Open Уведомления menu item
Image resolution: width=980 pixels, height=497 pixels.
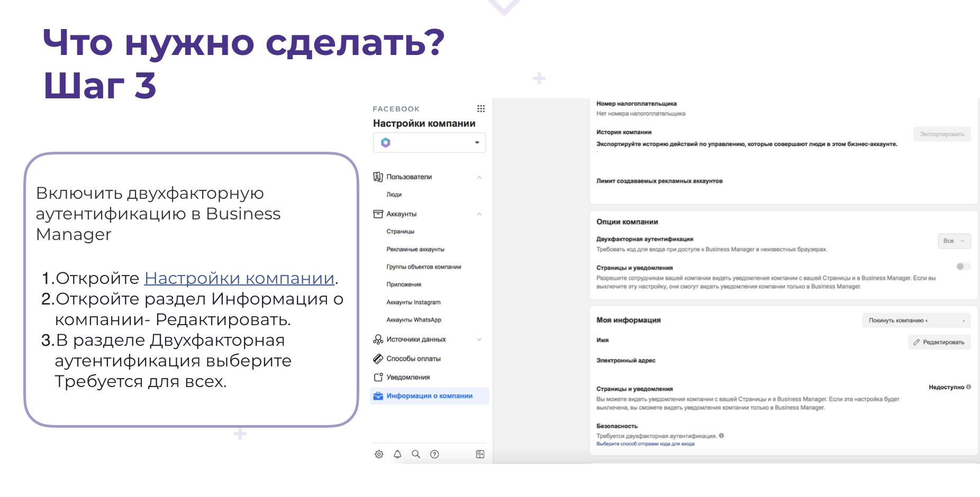(x=408, y=377)
